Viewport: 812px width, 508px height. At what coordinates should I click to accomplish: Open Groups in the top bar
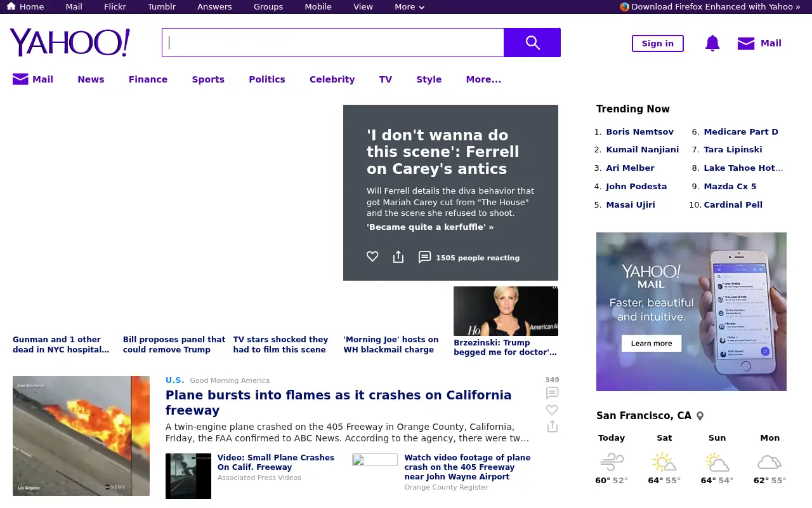268,6
